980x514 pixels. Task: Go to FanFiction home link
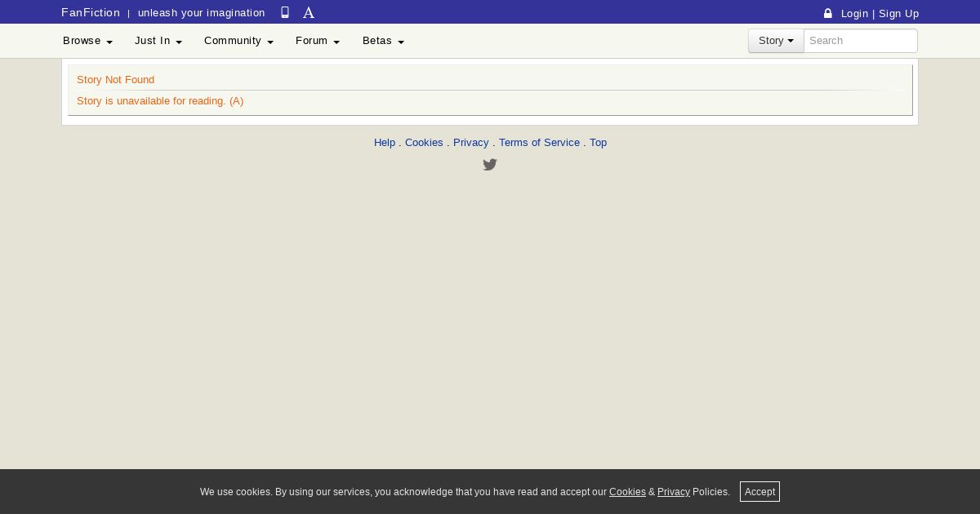[91, 12]
